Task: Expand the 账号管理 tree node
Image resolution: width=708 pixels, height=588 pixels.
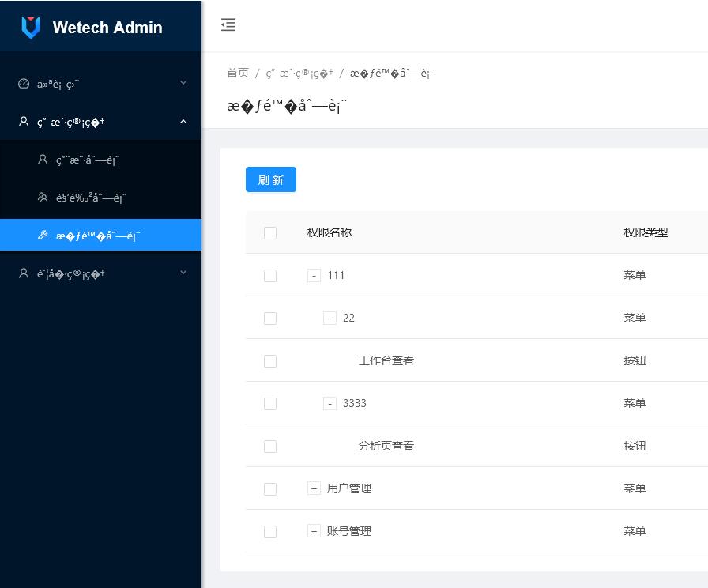Action: point(314,531)
